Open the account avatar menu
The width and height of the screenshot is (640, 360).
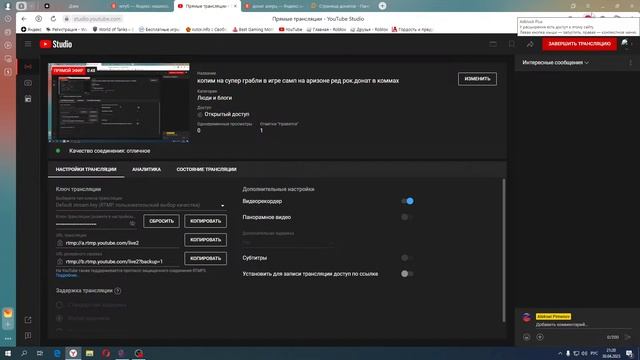[625, 44]
